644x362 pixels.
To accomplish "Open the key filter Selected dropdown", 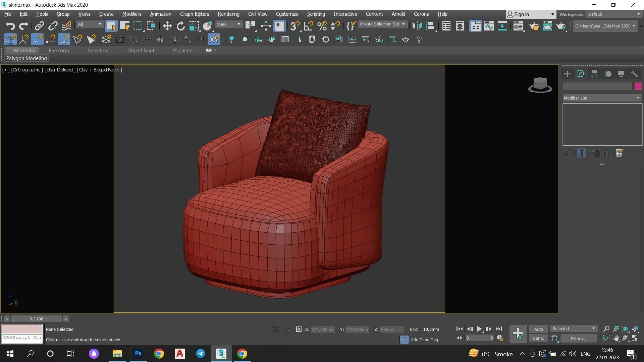I will coord(574,329).
